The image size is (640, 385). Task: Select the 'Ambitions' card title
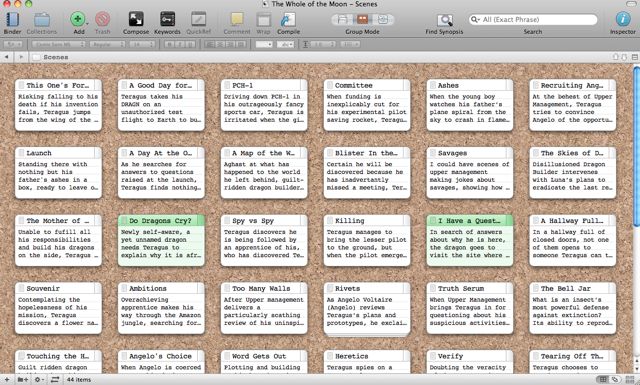pos(148,289)
